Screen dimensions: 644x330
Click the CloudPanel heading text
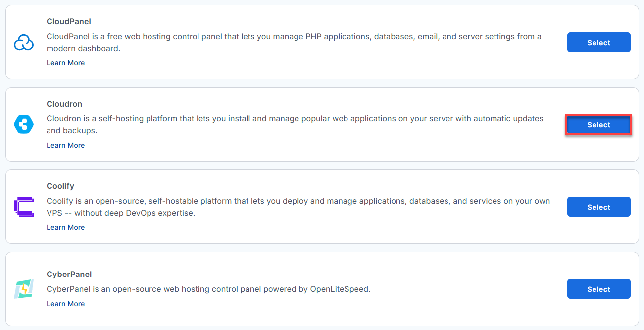tap(69, 22)
